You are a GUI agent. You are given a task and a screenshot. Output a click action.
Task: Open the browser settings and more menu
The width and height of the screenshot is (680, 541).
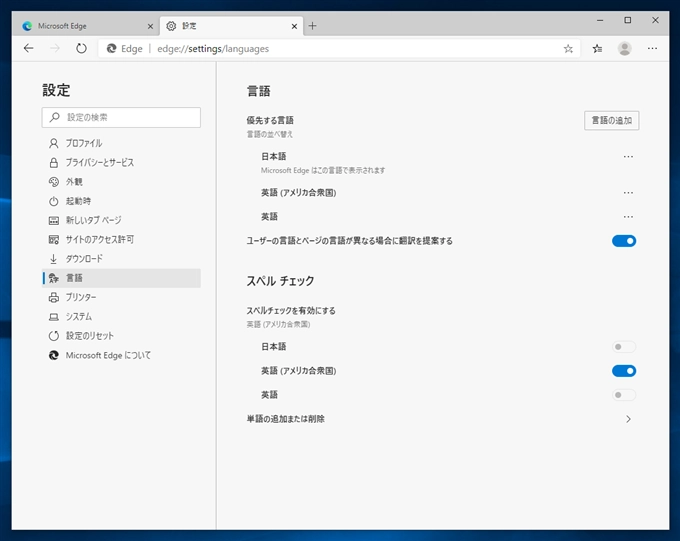(x=652, y=49)
